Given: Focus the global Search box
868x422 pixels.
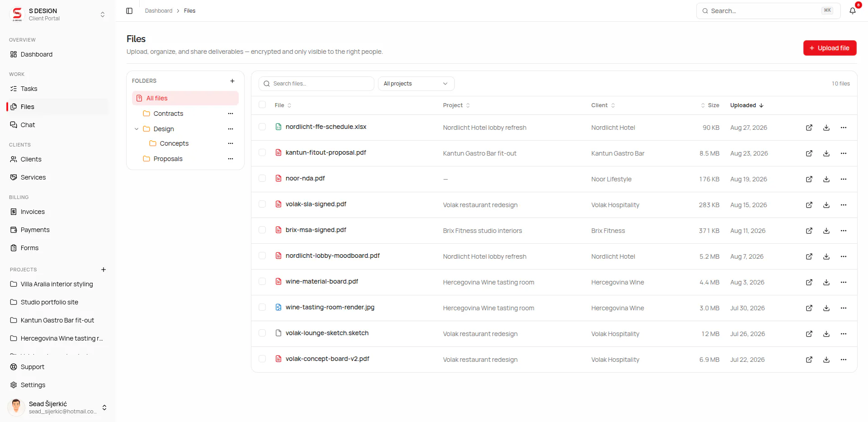Looking at the screenshot, I should pyautogui.click(x=768, y=11).
